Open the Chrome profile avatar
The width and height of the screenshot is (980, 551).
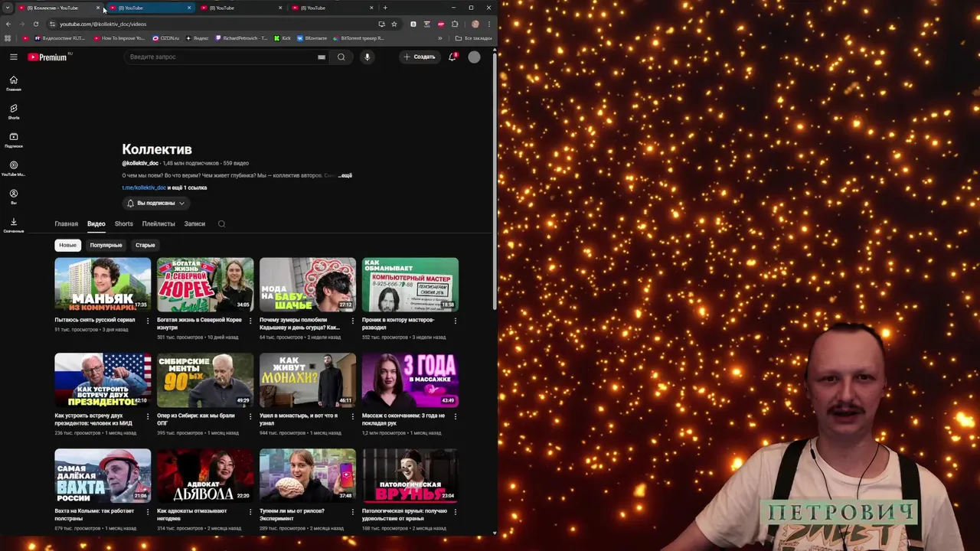coord(475,24)
